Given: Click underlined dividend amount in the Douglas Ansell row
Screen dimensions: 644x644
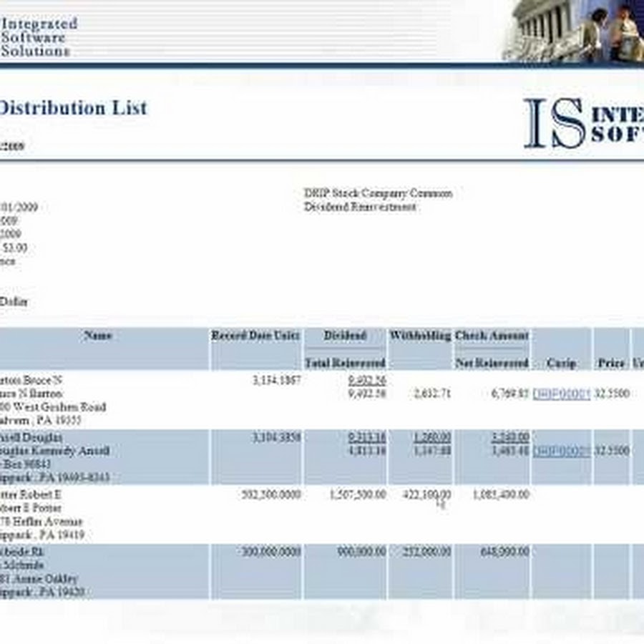Looking at the screenshot, I should (x=367, y=437).
